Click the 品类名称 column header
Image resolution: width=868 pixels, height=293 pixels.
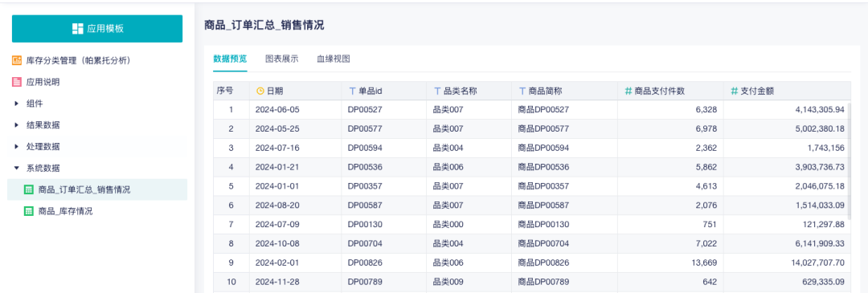tap(469, 91)
